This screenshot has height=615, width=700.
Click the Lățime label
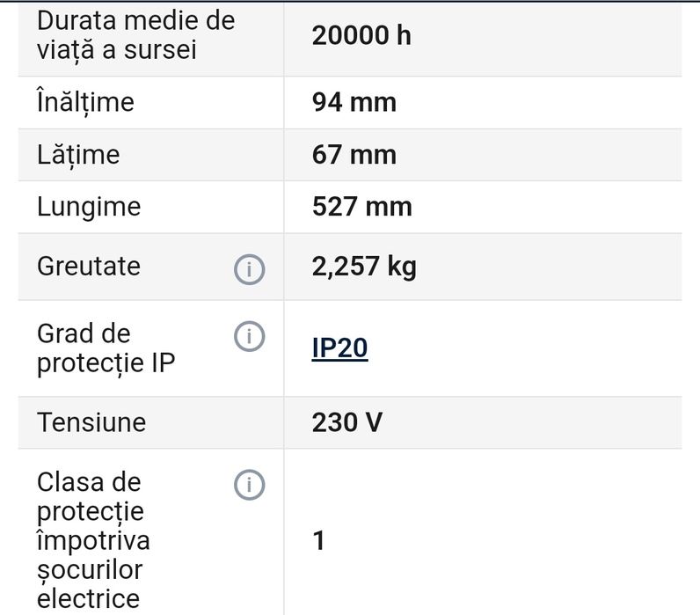tap(78, 155)
